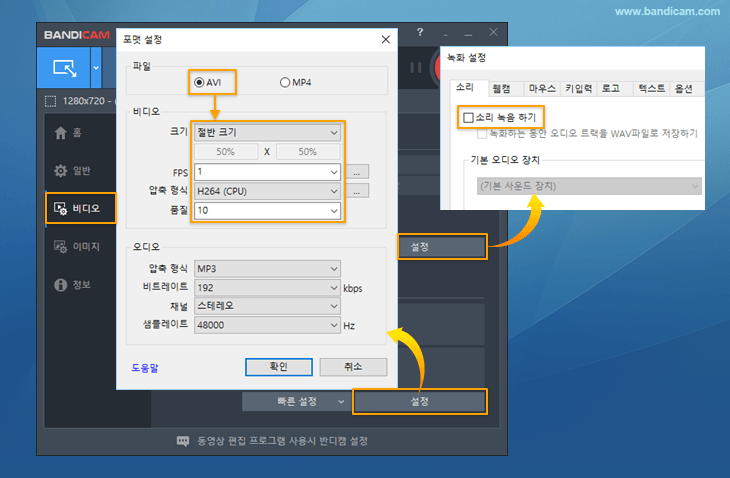Open the 홈 (Home) sidebar item

(x=68, y=133)
